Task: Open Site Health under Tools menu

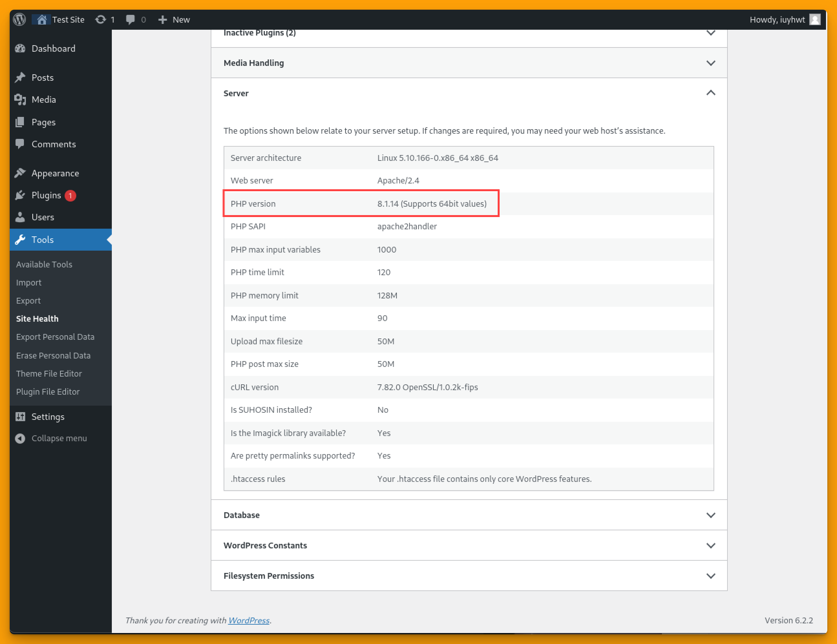Action: point(37,318)
